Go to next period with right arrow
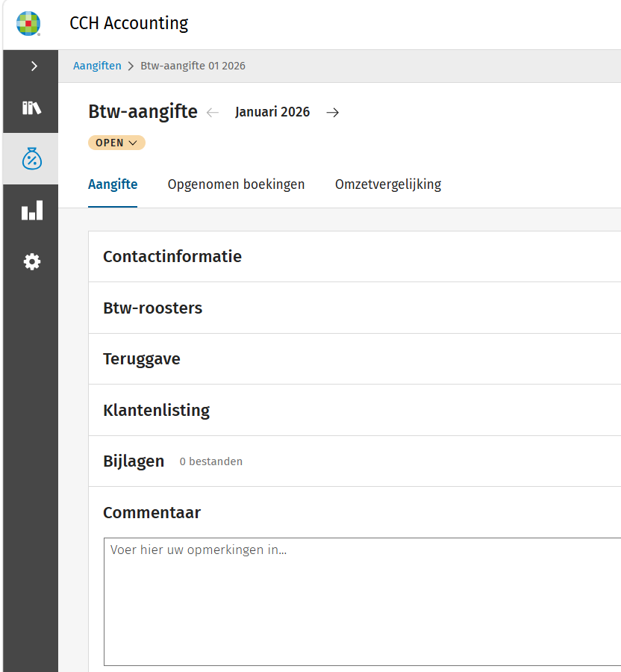This screenshot has width=621, height=672. pyautogui.click(x=332, y=112)
